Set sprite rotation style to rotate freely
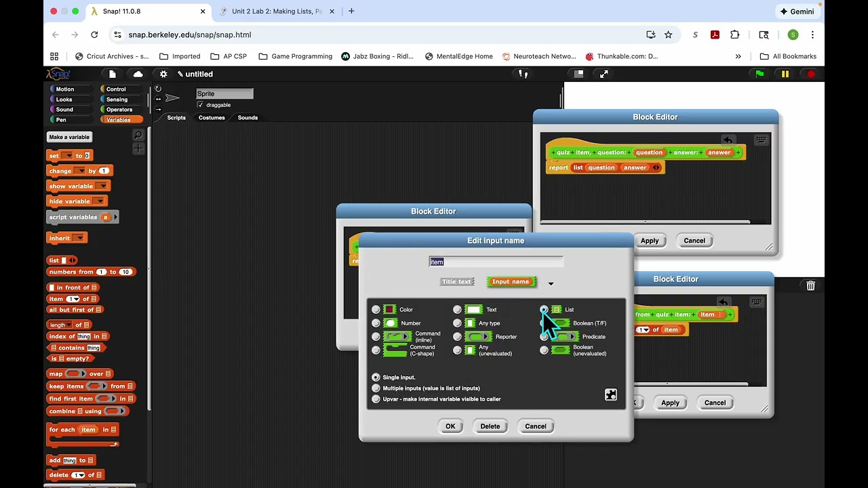Viewport: 868px width, 488px height. (x=158, y=89)
